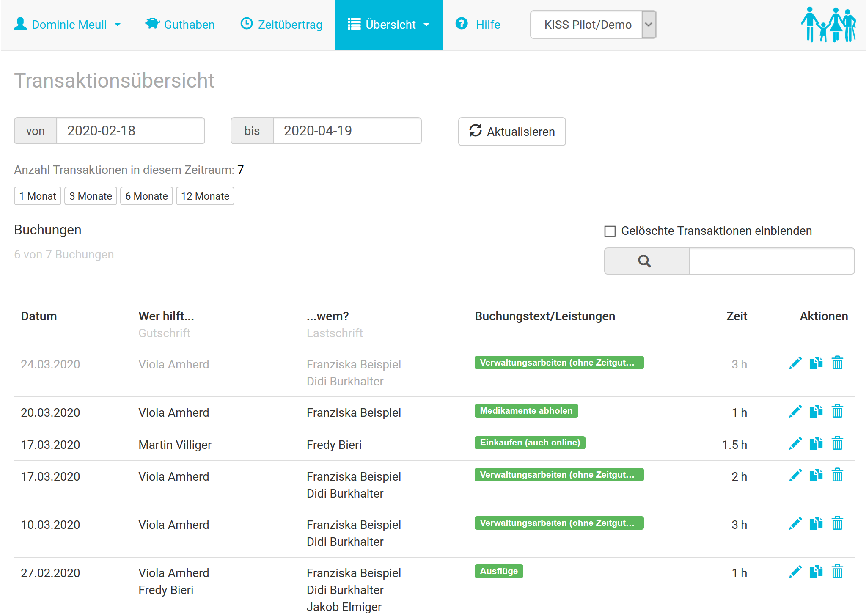Image resolution: width=866 pixels, height=616 pixels.
Task: Select the 3 Monate range button
Action: tap(91, 196)
